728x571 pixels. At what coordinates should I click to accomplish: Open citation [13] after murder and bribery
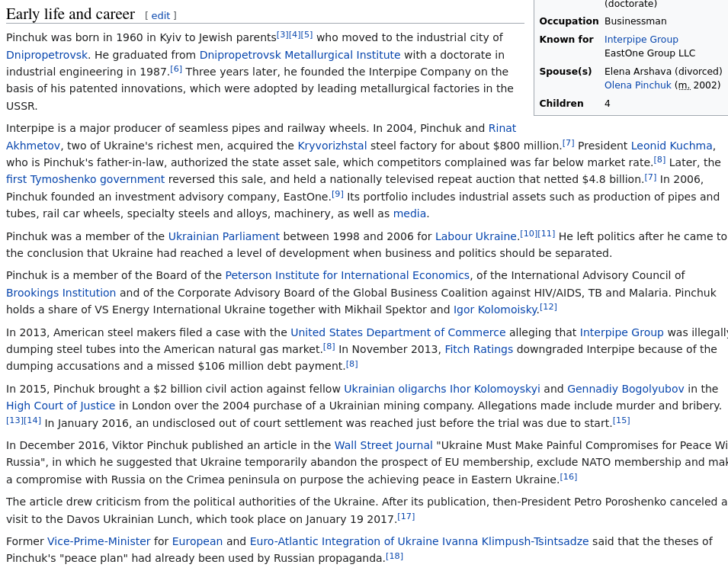coord(14,421)
